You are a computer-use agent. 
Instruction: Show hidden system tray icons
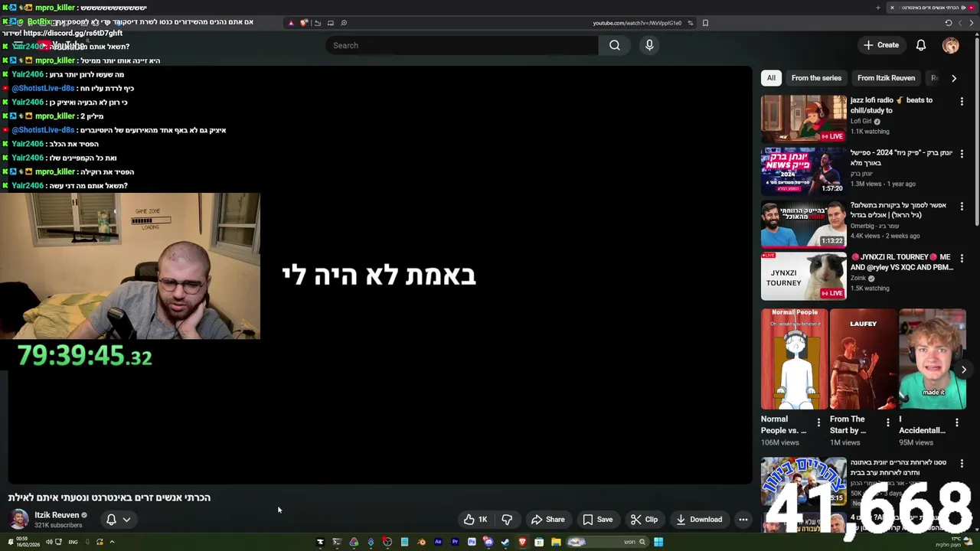click(112, 542)
